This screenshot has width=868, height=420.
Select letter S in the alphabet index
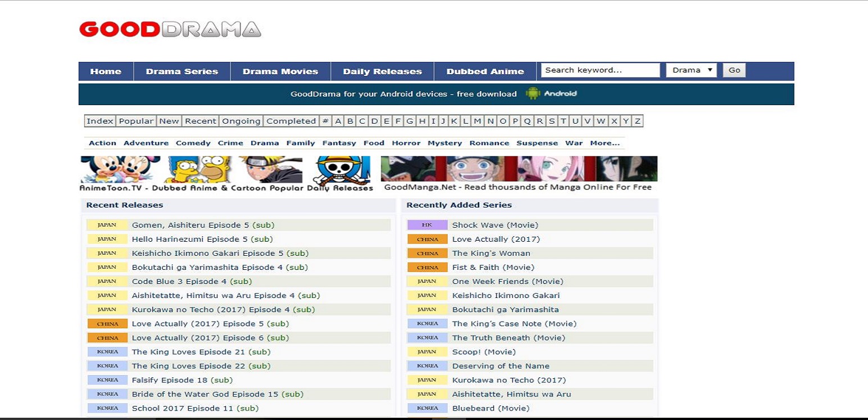tap(552, 121)
